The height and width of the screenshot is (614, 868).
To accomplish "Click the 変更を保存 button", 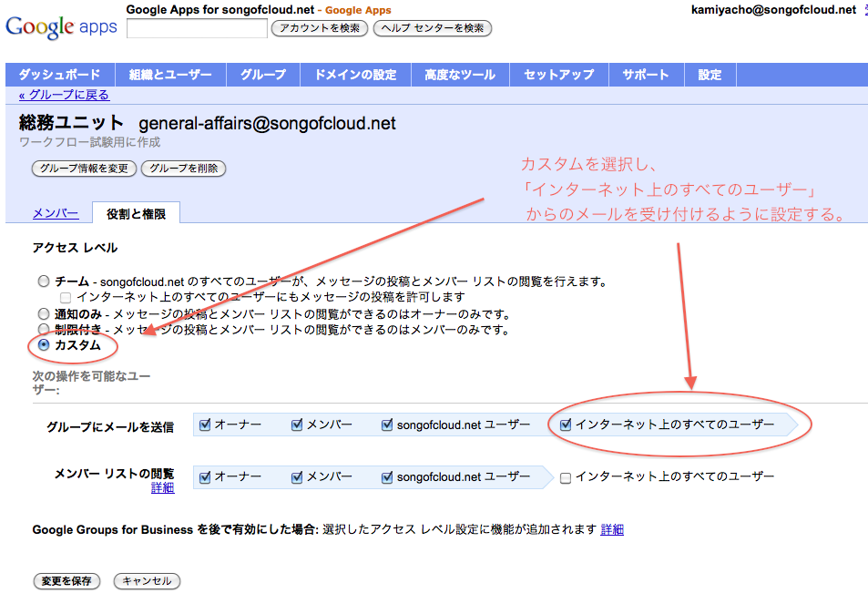I will pyautogui.click(x=66, y=581).
